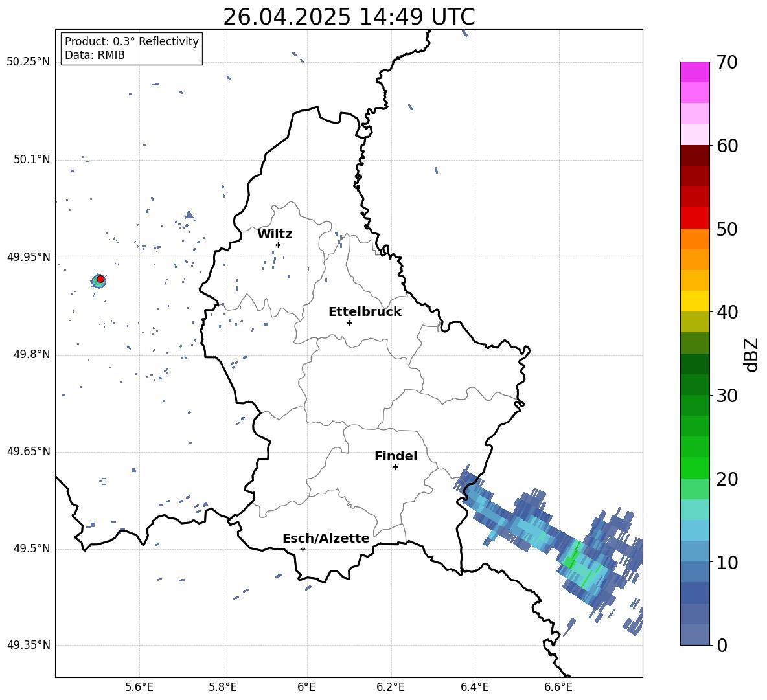Click the Findel cross marker

(395, 468)
